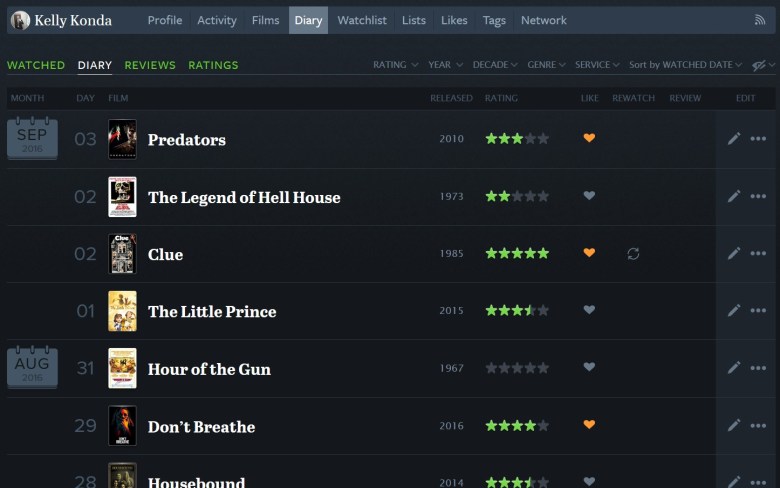Toggle like on The Legend of Hell House

coord(589,196)
